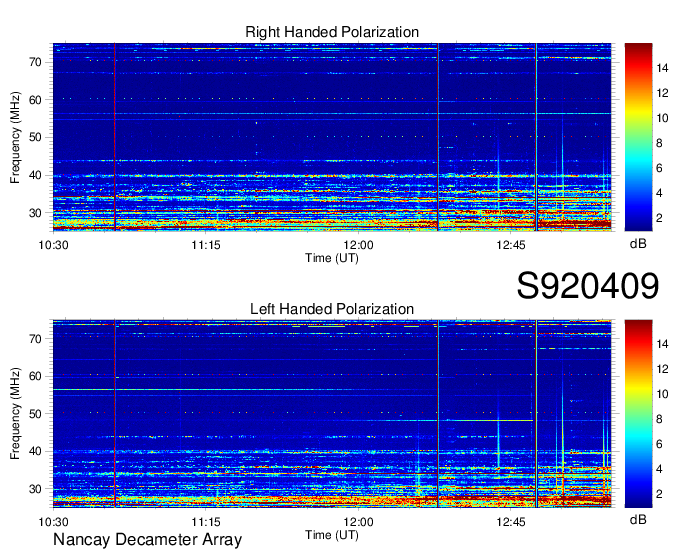Click the 10:30 tick label of top plot
Image resolution: width=680 pixels, height=552 pixels.
tap(53, 245)
